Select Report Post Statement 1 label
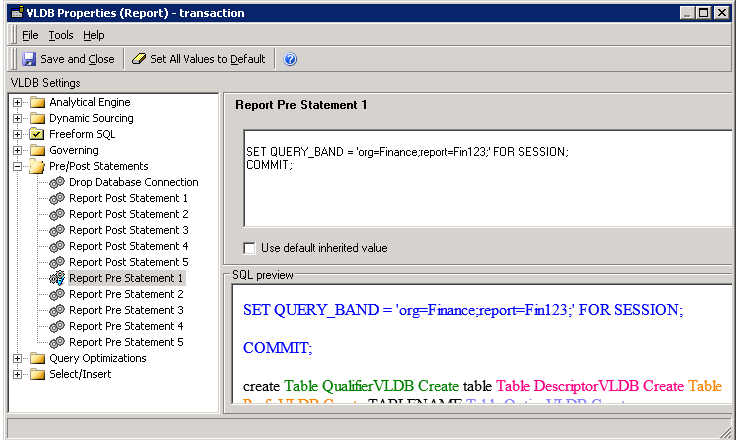740x440 pixels. coord(128,198)
